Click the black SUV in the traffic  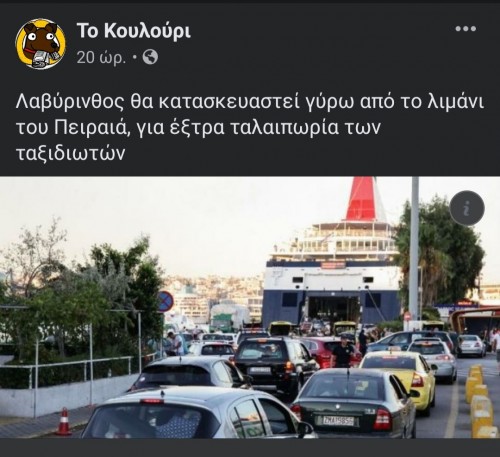[x=274, y=364]
